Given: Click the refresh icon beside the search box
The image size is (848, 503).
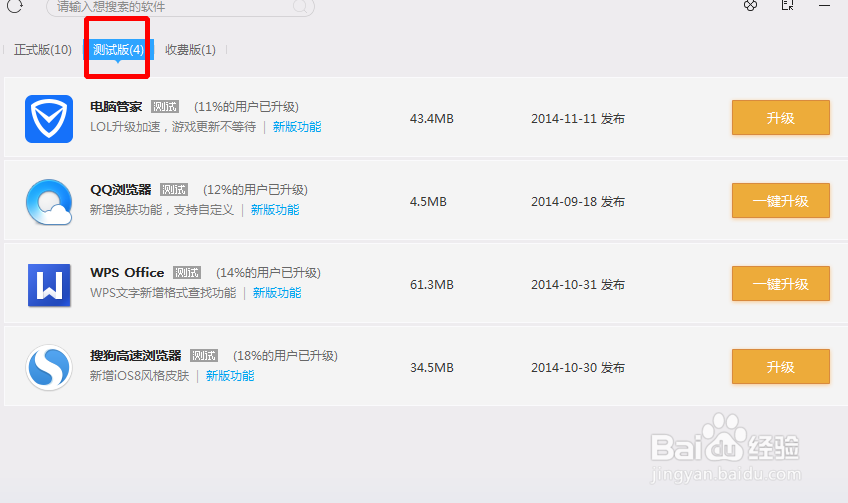Looking at the screenshot, I should (x=15, y=6).
